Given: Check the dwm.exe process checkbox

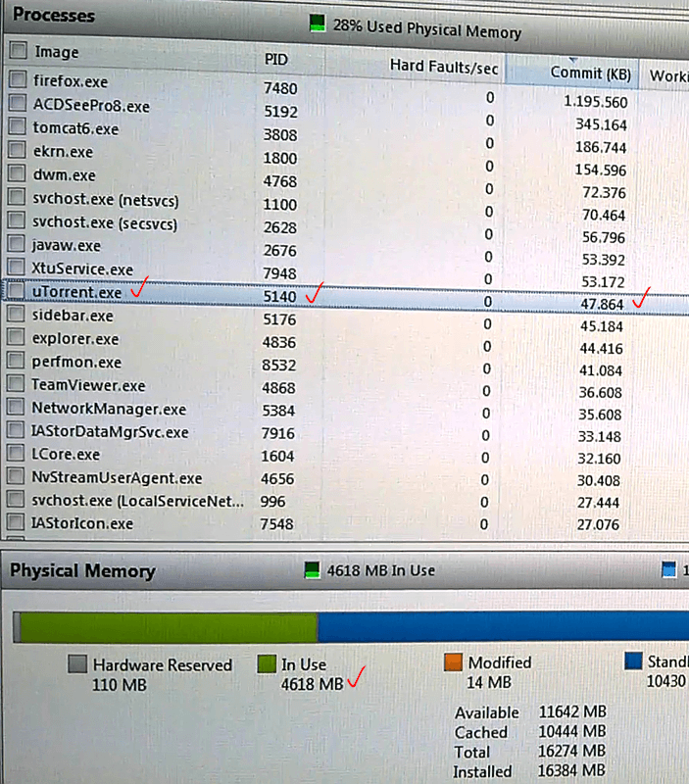Looking at the screenshot, I should pos(17,173).
